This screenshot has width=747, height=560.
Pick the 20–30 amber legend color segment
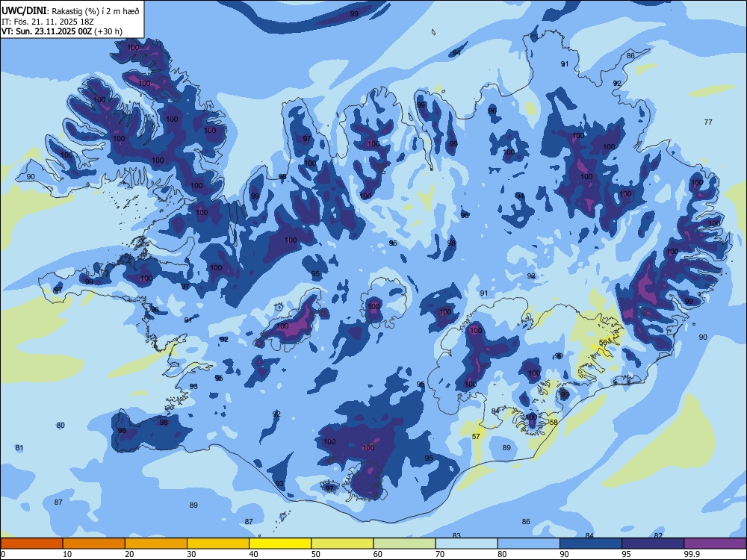pos(156,544)
